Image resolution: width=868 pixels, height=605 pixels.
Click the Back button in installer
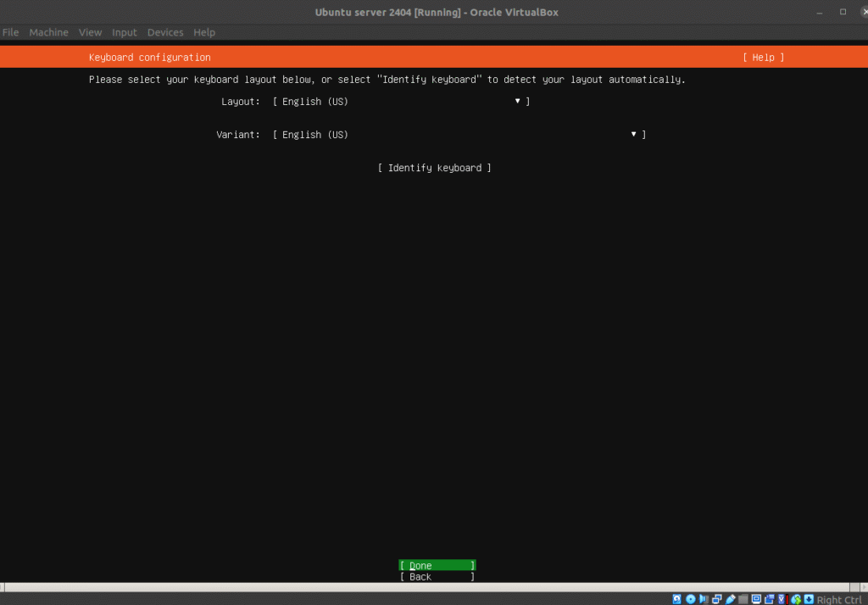click(437, 577)
